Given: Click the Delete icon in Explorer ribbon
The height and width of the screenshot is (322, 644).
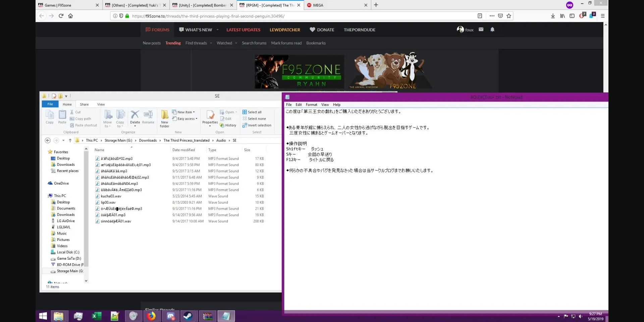Looking at the screenshot, I should tap(135, 116).
